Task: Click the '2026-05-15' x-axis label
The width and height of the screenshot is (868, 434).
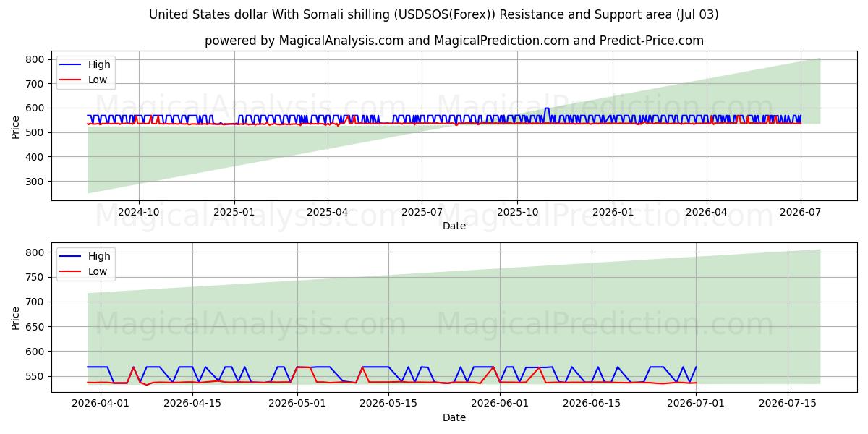Action: [x=389, y=405]
